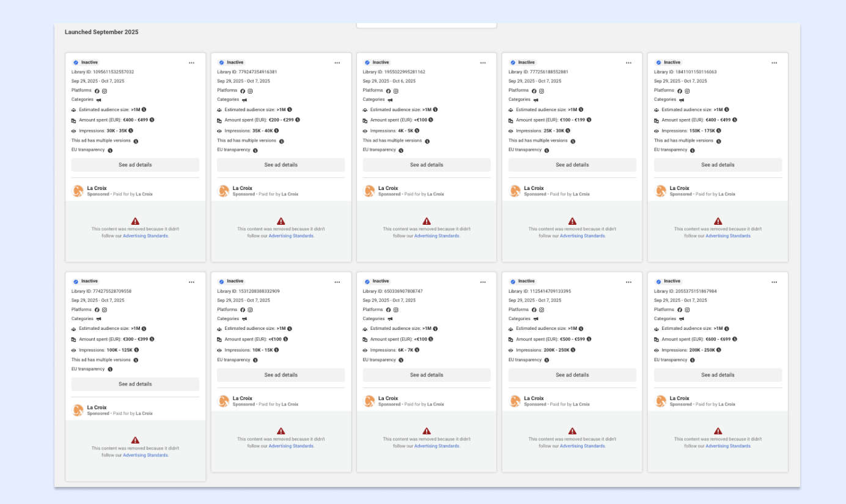Click EU transparency info icon on ad 650336907808747
The height and width of the screenshot is (504, 846).
coord(401,360)
